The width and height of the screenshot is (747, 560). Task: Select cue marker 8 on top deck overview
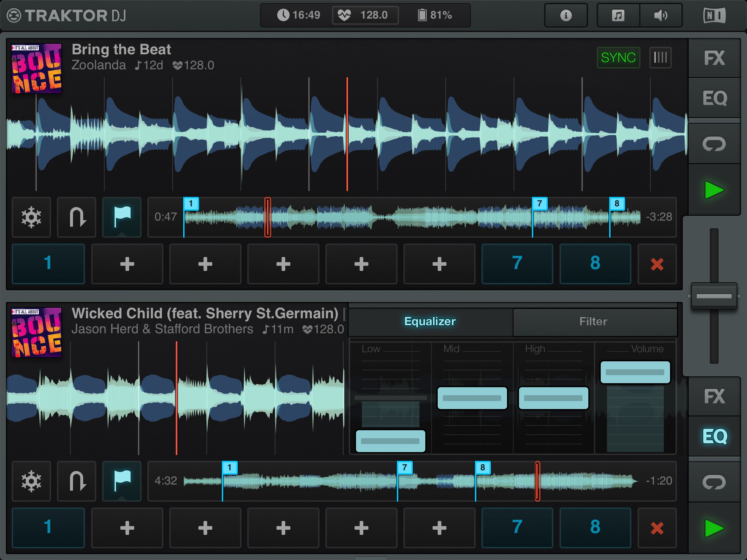(617, 204)
